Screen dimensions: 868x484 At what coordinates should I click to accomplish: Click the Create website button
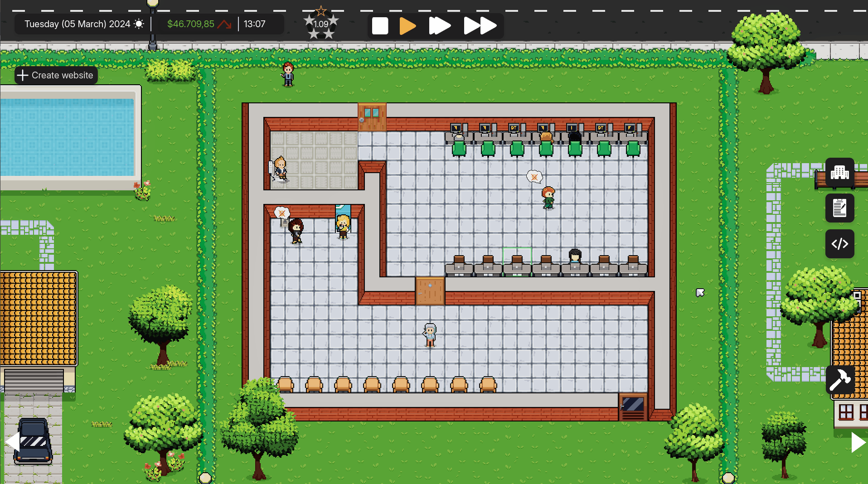55,75
